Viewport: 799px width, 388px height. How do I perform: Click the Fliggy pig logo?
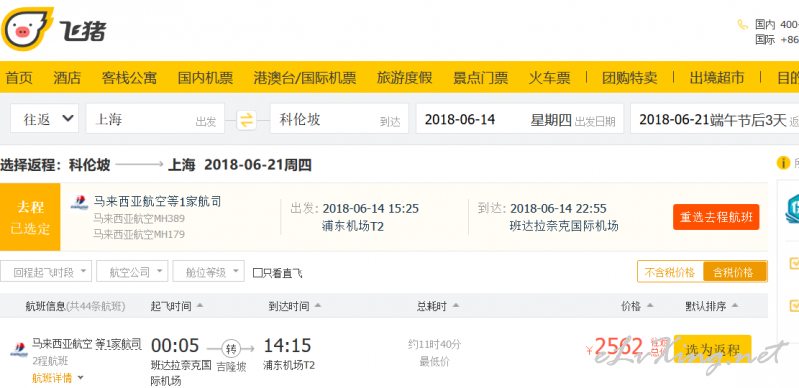click(x=27, y=29)
